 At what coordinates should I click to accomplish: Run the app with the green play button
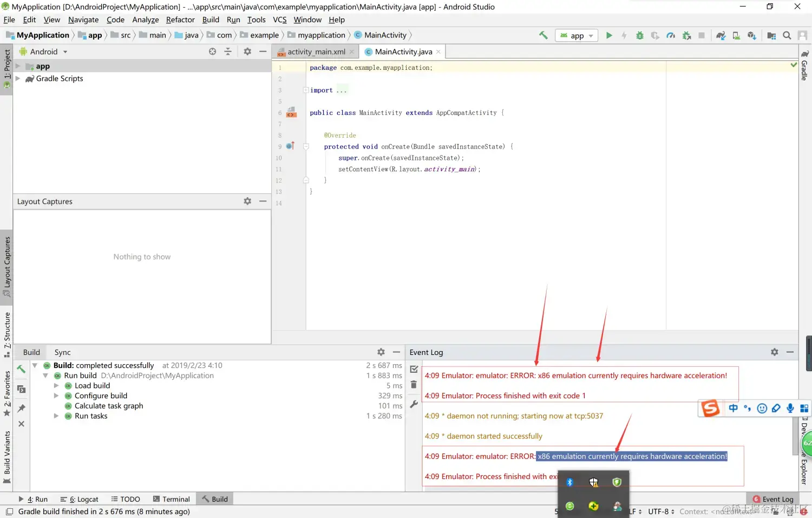coord(609,35)
